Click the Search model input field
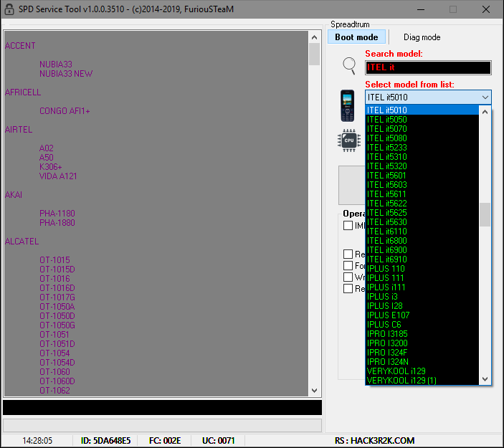 (428, 67)
